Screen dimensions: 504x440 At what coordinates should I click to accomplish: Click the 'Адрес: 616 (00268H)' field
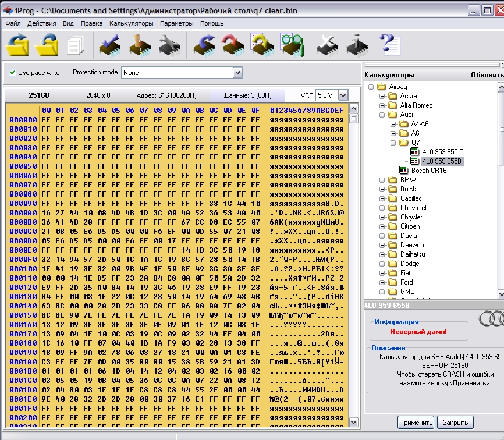coord(166,95)
